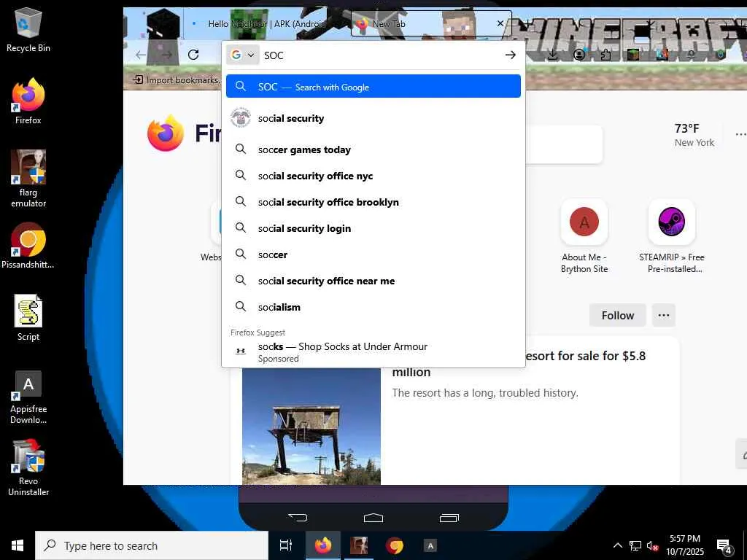
Task: Open the STEAMRIP shortcut tile
Action: coord(672,237)
